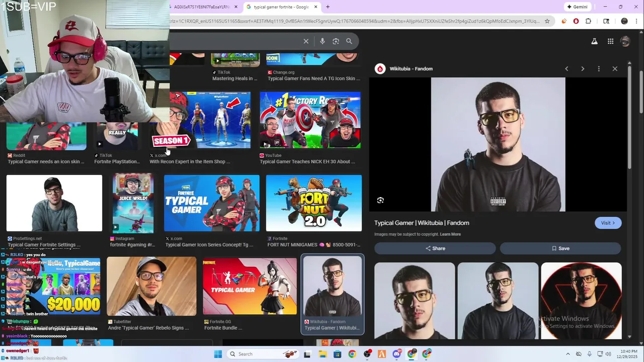Viewport: 644px width, 362px height.
Task: Save the Typical Gamer image
Action: 560,248
